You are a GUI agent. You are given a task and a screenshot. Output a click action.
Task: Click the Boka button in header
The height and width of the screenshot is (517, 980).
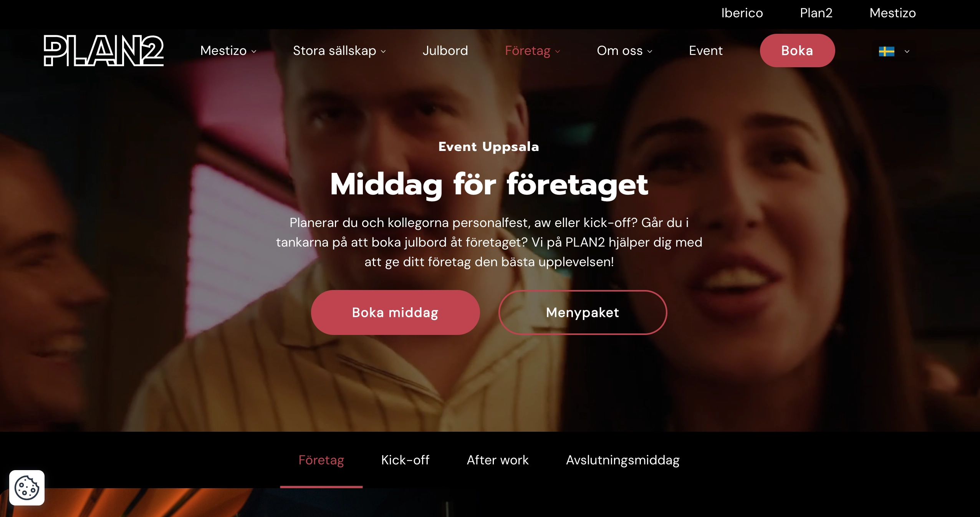[797, 50]
